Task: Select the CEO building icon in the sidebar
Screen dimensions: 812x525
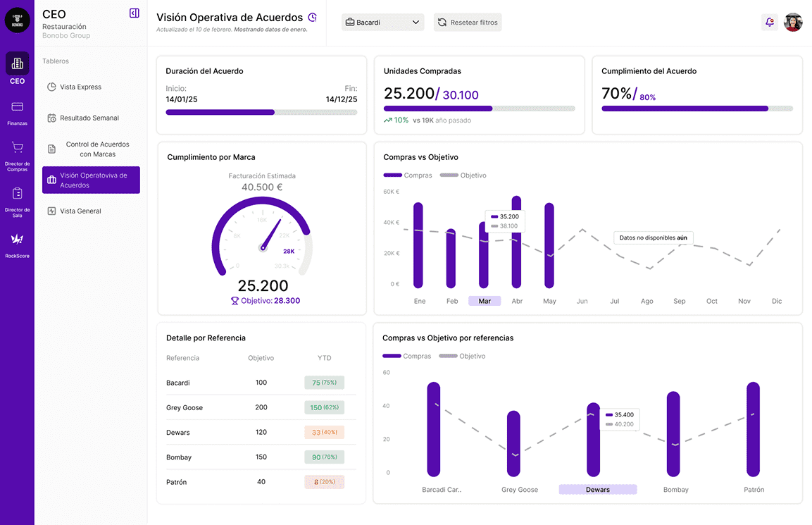Action: pyautogui.click(x=18, y=63)
